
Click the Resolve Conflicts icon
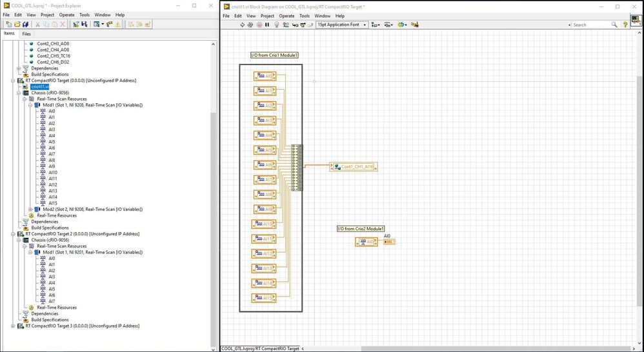tap(117, 24)
